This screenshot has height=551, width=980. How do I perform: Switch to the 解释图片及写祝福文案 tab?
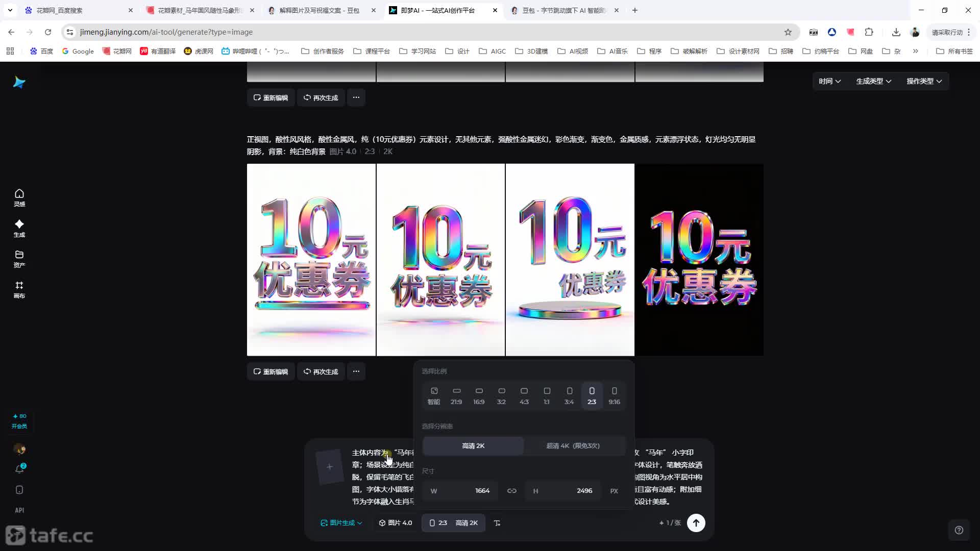pos(322,10)
